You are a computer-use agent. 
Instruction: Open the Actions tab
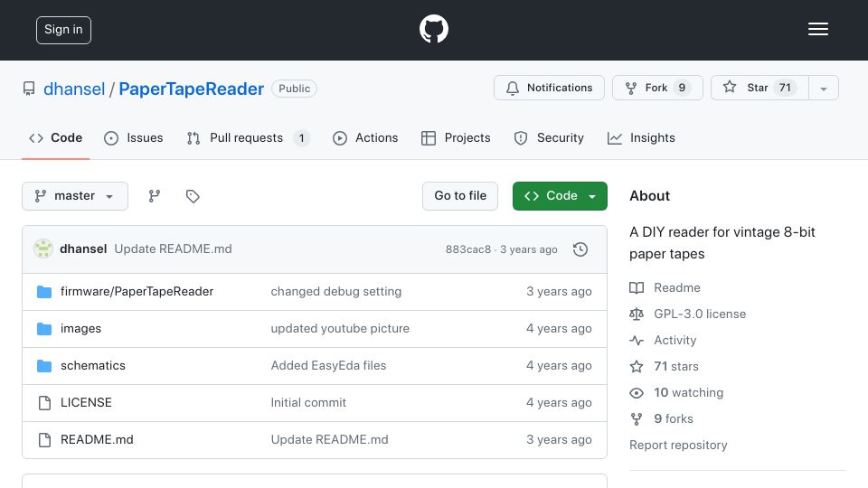pyautogui.click(x=364, y=137)
